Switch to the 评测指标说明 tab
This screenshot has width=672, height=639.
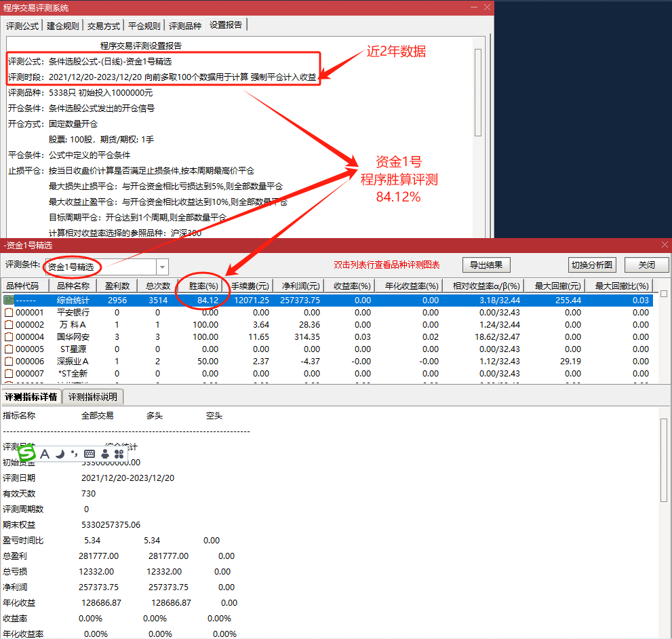pyautogui.click(x=93, y=397)
